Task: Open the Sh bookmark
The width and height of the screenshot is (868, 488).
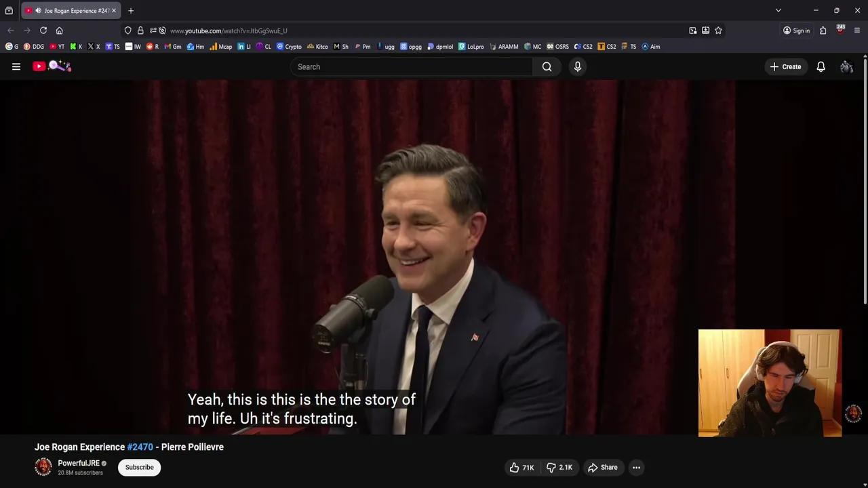Action: coord(341,47)
